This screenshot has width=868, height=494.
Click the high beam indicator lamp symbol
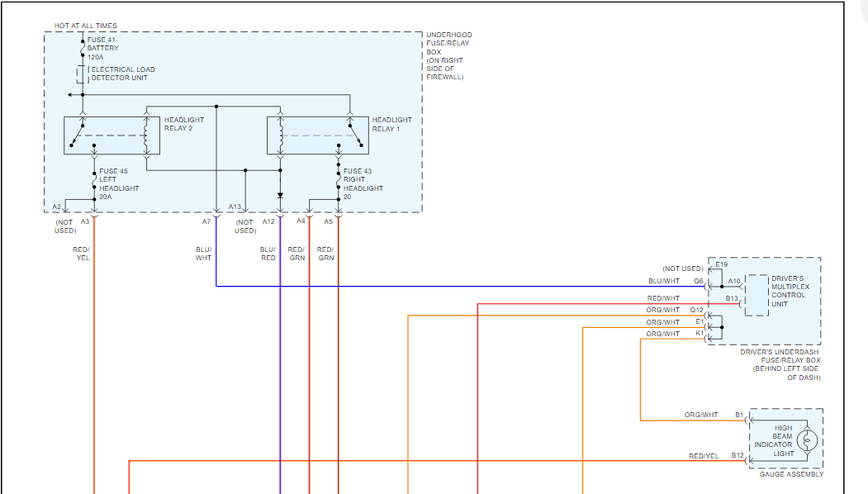(809, 440)
